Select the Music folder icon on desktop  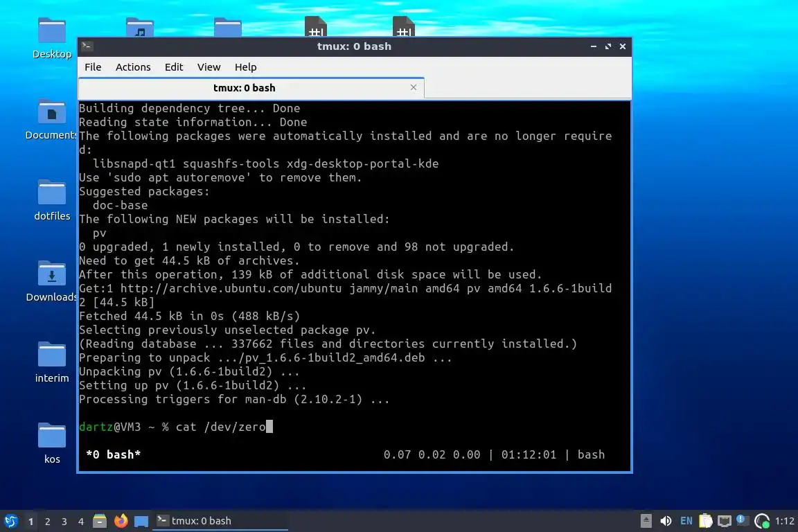(x=140, y=27)
